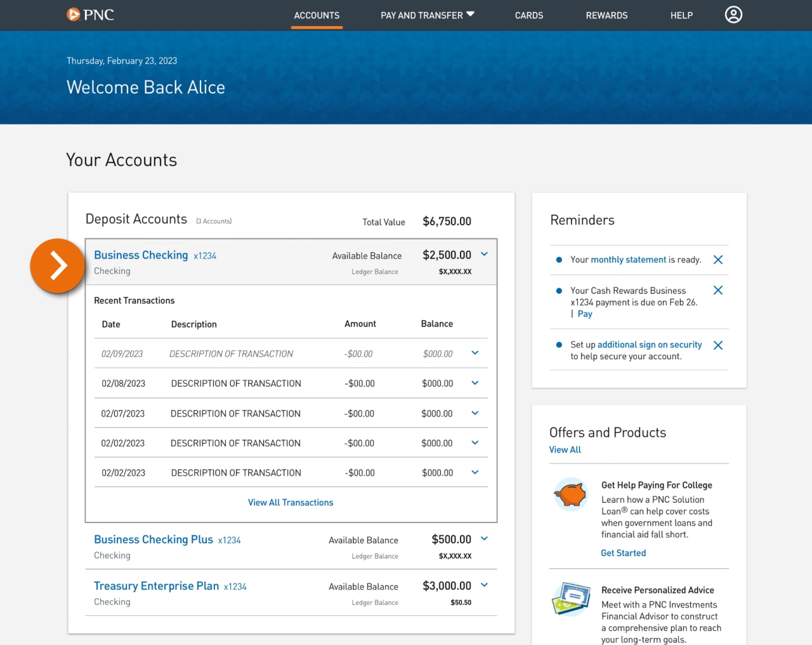Click View All Transactions
812x645 pixels.
click(x=290, y=502)
